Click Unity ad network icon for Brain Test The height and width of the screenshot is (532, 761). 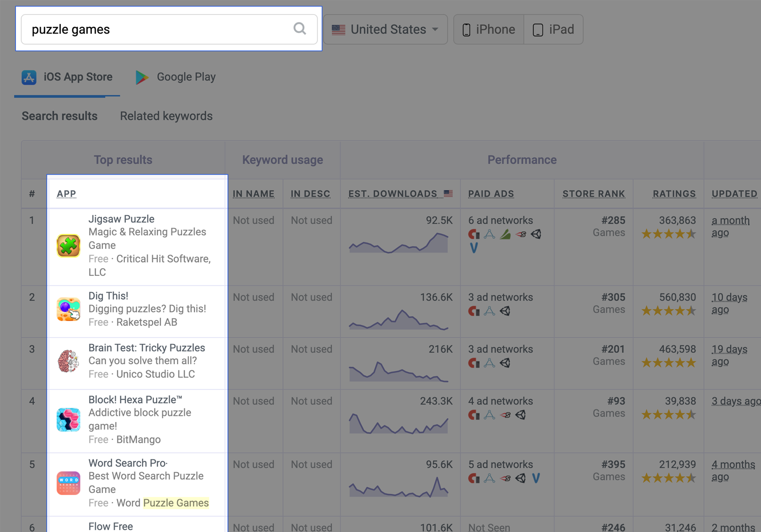coord(505,363)
